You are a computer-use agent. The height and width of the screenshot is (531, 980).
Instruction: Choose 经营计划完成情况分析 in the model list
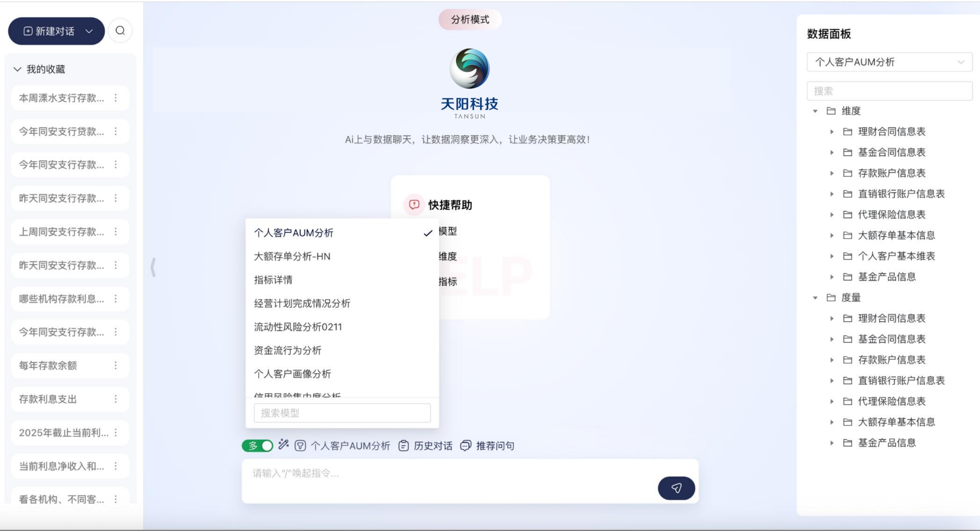click(342, 303)
